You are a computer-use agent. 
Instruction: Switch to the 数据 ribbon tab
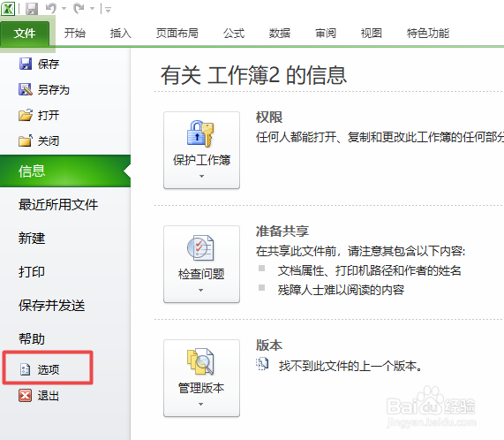tap(280, 33)
